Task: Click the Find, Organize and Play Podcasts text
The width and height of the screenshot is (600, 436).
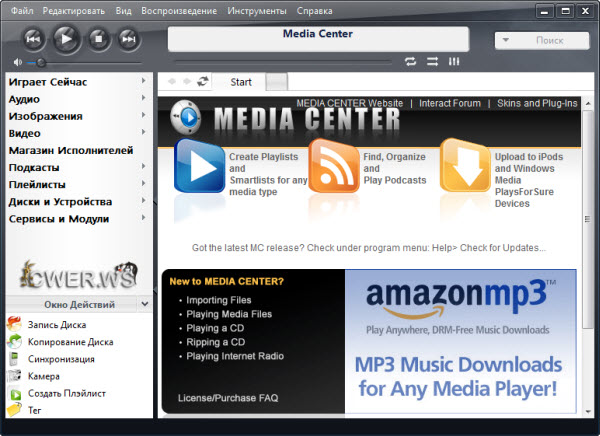Action: 395,168
